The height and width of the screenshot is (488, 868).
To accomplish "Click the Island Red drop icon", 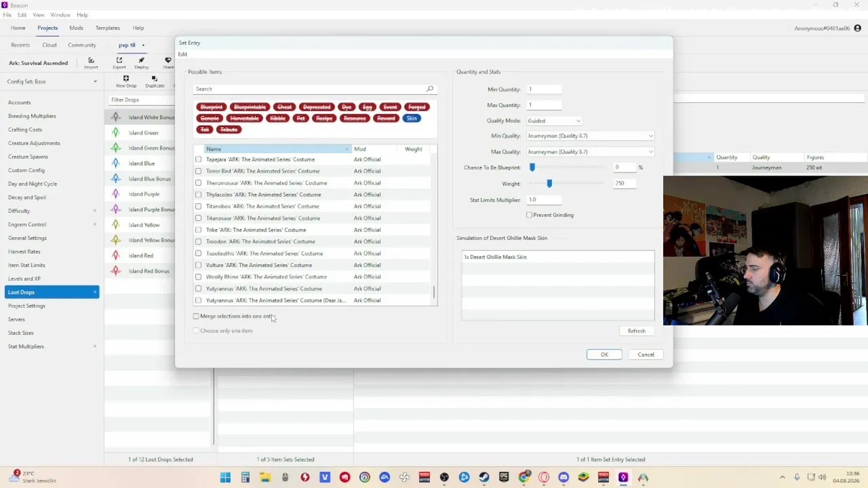I will pyautogui.click(x=116, y=256).
